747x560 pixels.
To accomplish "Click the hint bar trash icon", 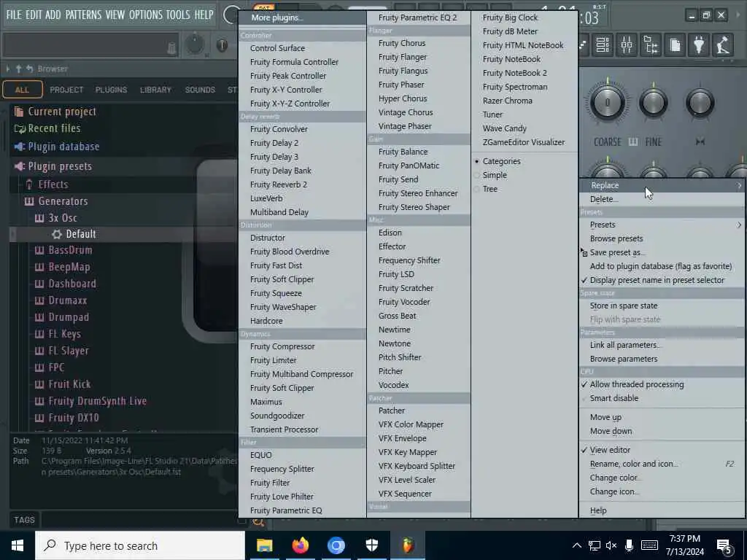I will point(171,47).
